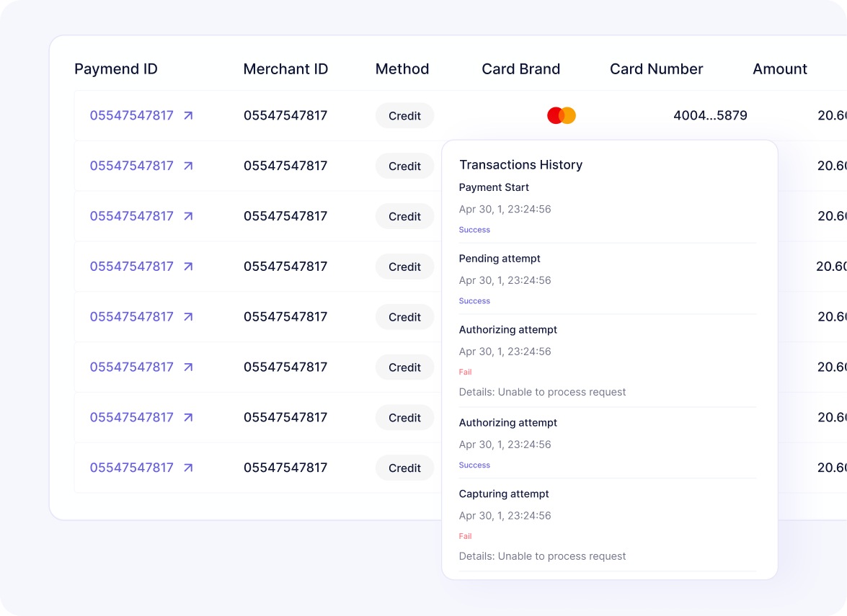Select the external link arrow in row five
The height and width of the screenshot is (616, 847).
tap(188, 317)
